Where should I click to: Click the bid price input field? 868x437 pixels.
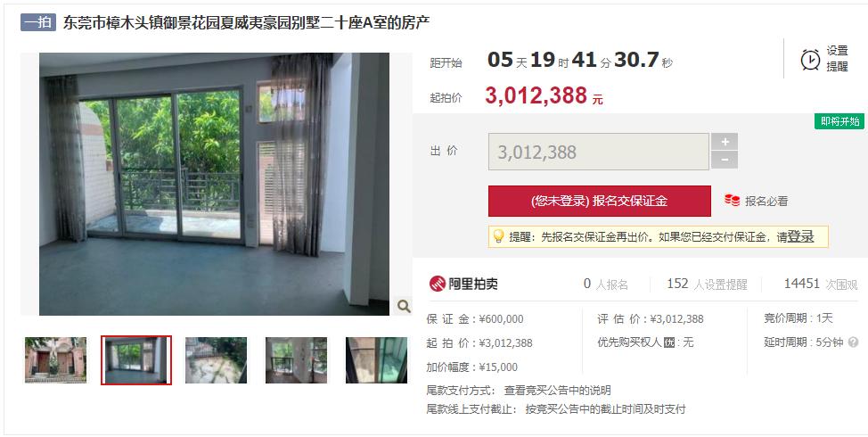click(x=598, y=152)
